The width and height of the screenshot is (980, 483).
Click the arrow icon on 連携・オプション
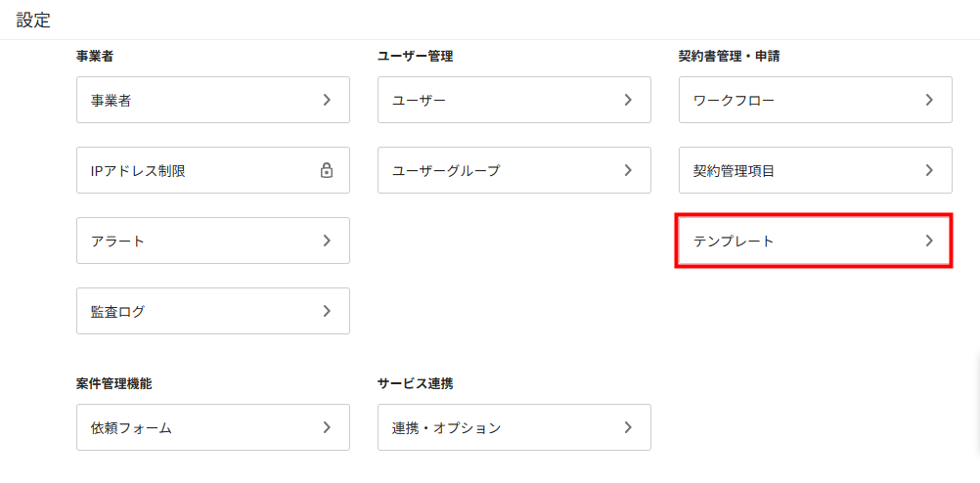[628, 427]
